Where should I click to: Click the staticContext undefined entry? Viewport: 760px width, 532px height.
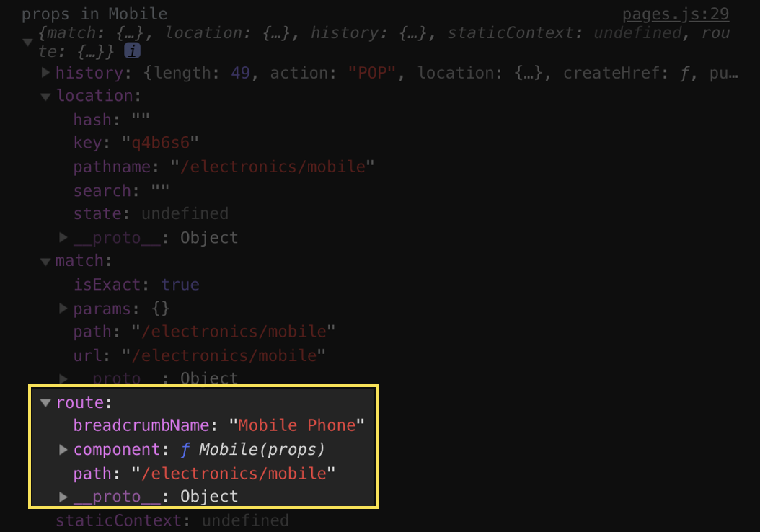pos(172,520)
